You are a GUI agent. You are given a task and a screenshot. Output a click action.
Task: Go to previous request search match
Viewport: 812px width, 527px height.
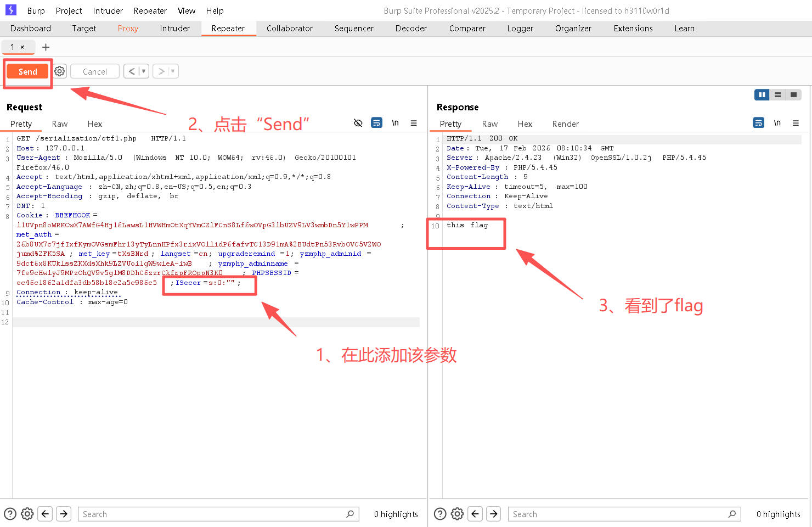click(x=46, y=514)
